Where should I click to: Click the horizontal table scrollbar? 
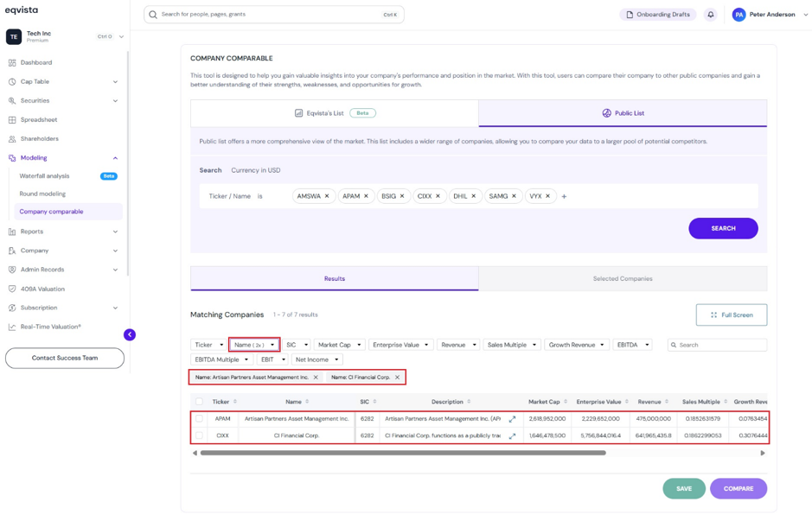click(403, 453)
